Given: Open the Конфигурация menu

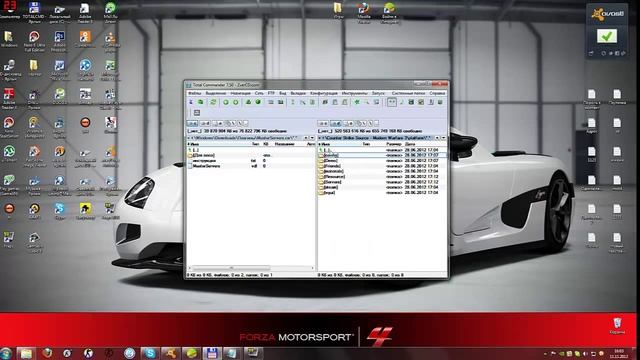Looking at the screenshot, I should pyautogui.click(x=324, y=93).
